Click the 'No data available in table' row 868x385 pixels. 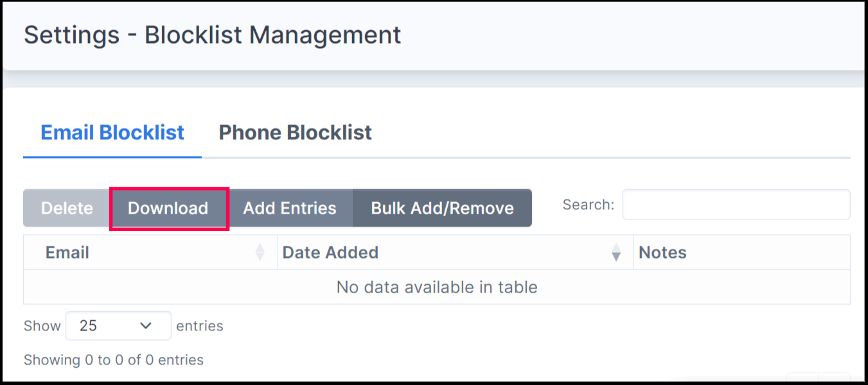pos(436,287)
